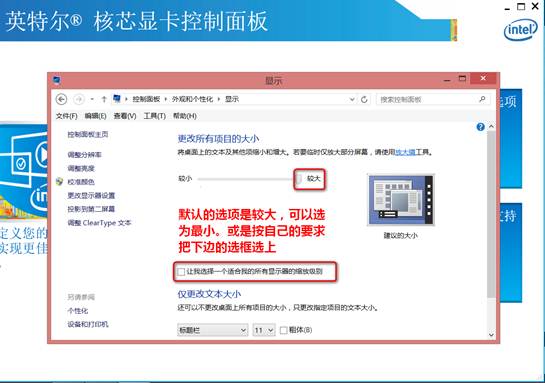Close the Display window
Screen dimensions: 545x383
click(x=483, y=79)
